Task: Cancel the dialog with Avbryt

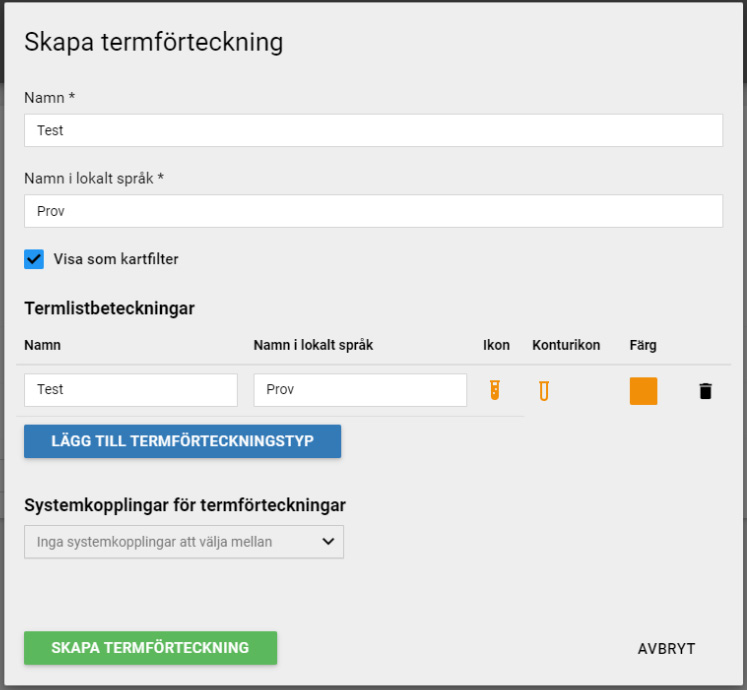Action: click(x=666, y=649)
